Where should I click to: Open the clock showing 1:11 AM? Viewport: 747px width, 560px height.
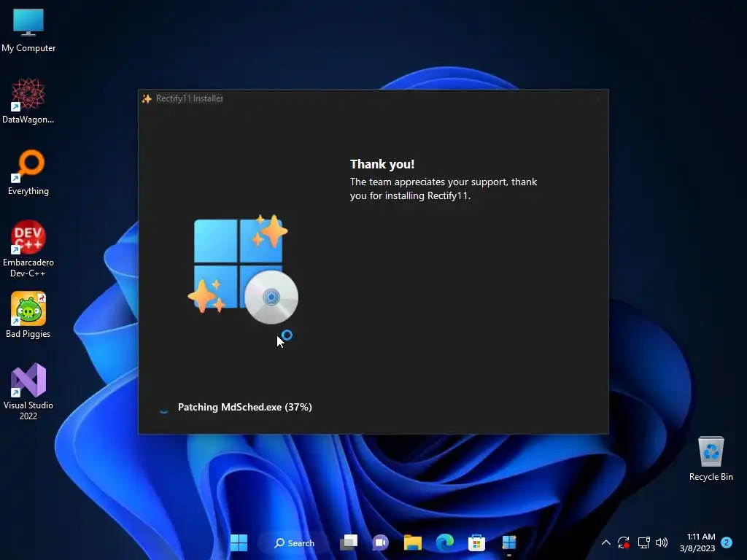(x=697, y=542)
